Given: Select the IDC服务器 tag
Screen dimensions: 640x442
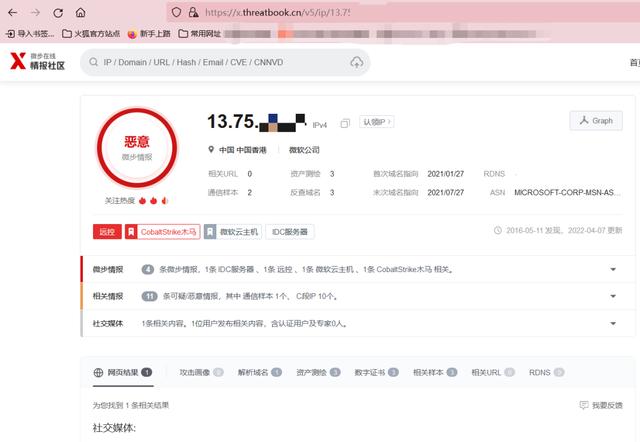Looking at the screenshot, I should pos(290,232).
